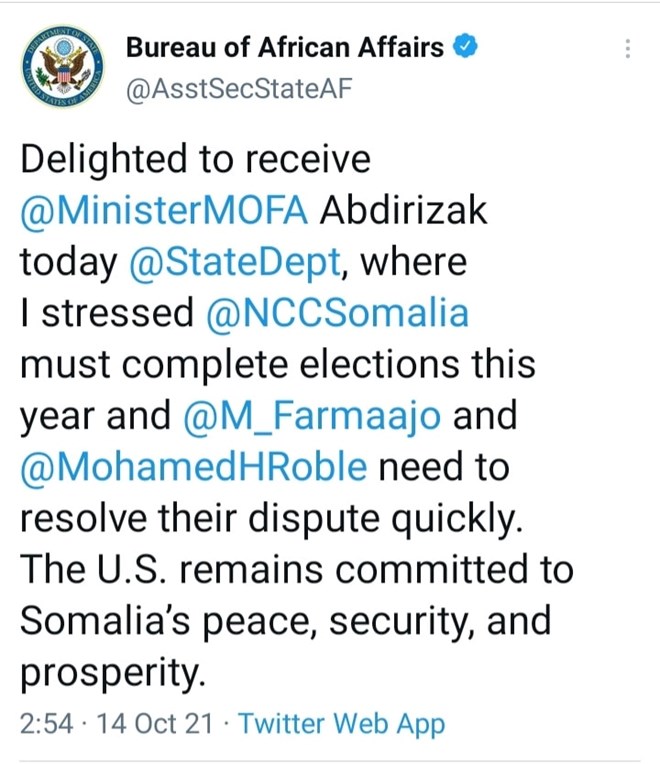Open the Twitter Web App source link
This screenshot has height=764, width=660.
tap(342, 723)
